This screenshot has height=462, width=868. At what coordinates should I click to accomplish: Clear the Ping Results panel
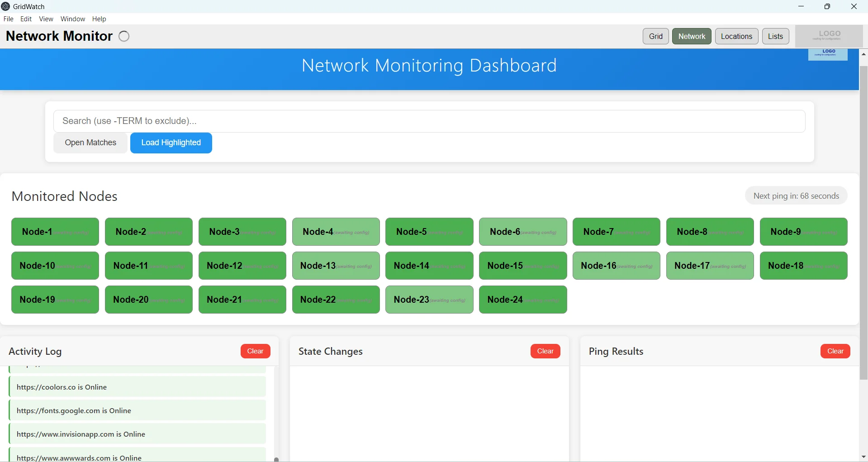835,351
